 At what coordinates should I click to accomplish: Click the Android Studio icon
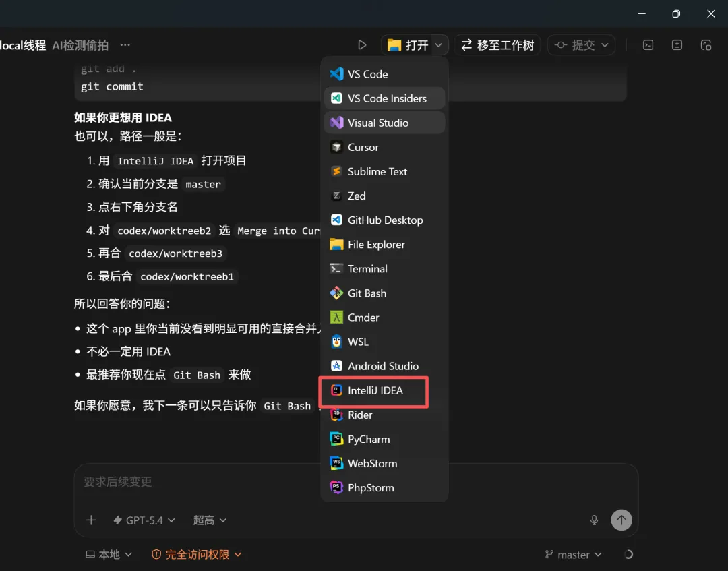(x=336, y=366)
